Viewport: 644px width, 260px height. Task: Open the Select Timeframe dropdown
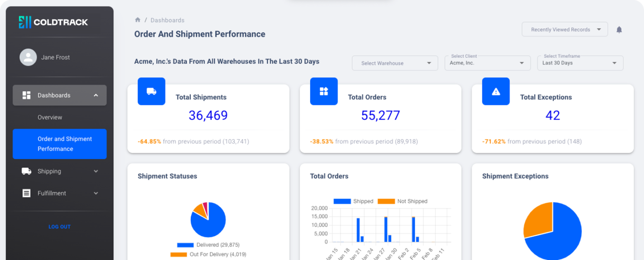[x=580, y=63]
